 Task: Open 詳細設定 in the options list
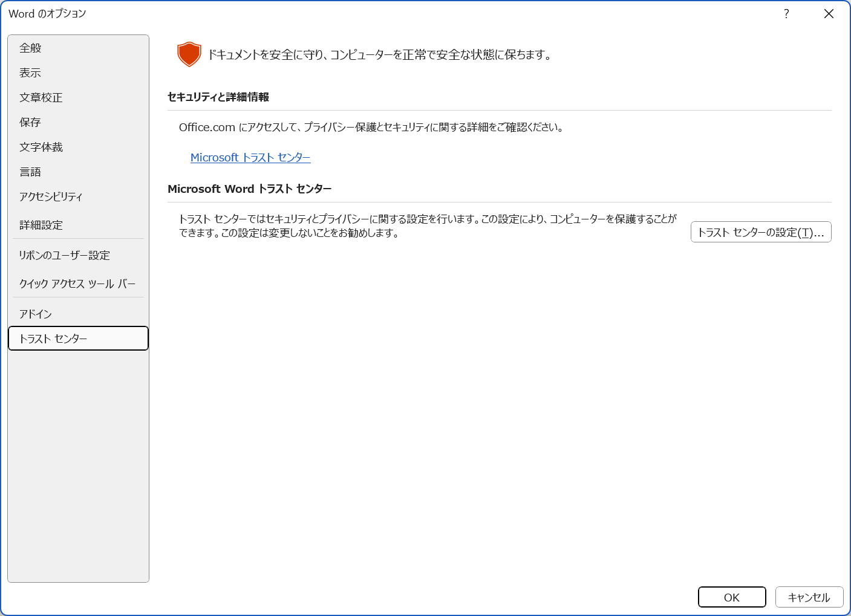tap(40, 225)
